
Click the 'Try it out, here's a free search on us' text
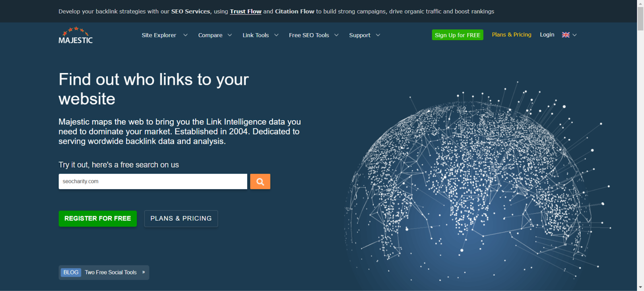[119, 165]
